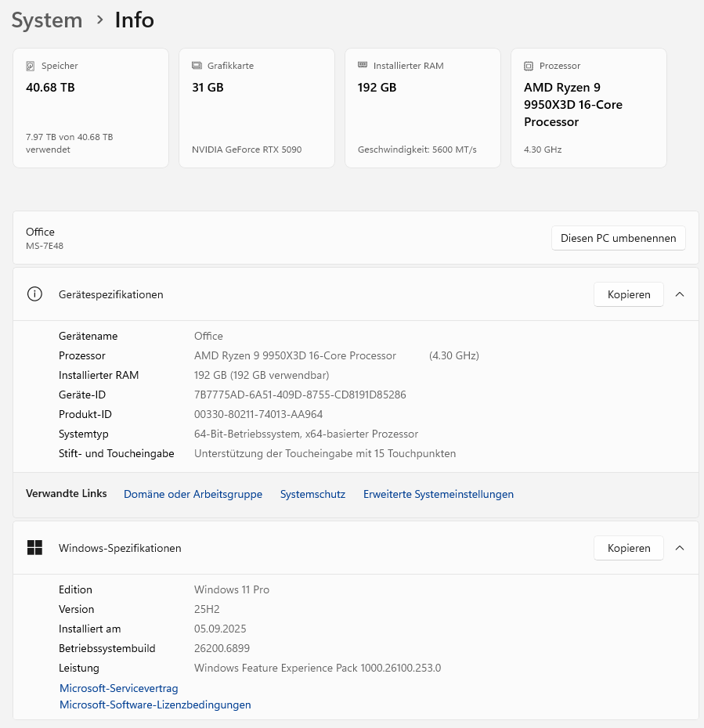Screen dimensions: 704x728
Task: Go back to System breadcrumb
Action: [47, 20]
